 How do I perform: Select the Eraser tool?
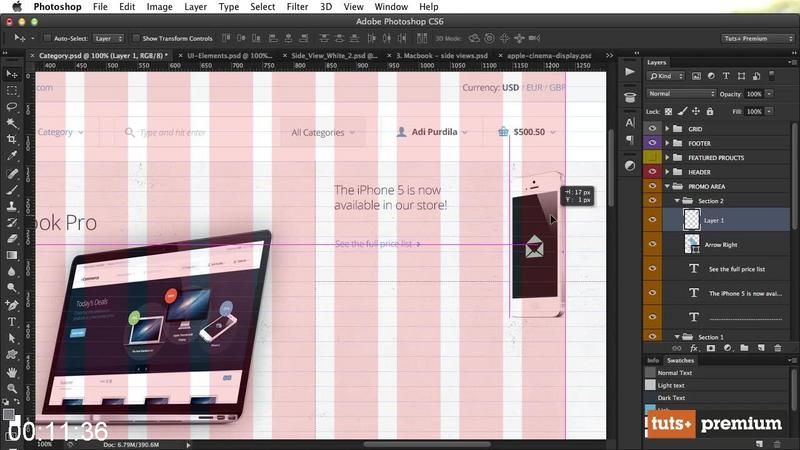click(11, 239)
